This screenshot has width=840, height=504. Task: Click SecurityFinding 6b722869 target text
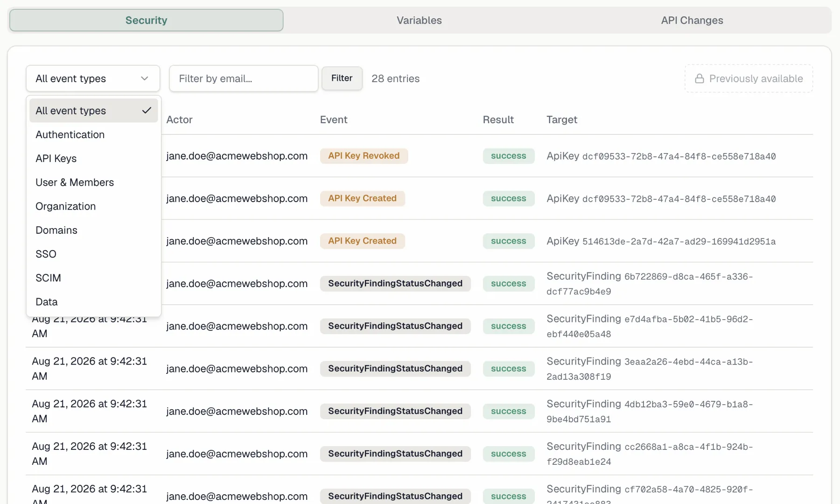(650, 283)
